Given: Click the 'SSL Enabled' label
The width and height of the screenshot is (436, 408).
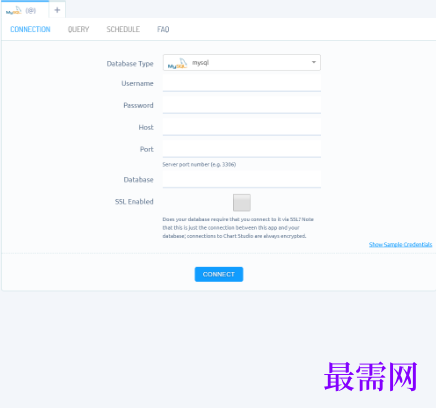Looking at the screenshot, I should coord(134,201).
